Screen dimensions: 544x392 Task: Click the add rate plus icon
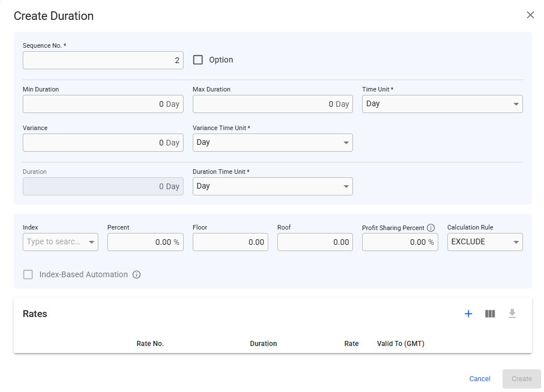pyautogui.click(x=468, y=314)
